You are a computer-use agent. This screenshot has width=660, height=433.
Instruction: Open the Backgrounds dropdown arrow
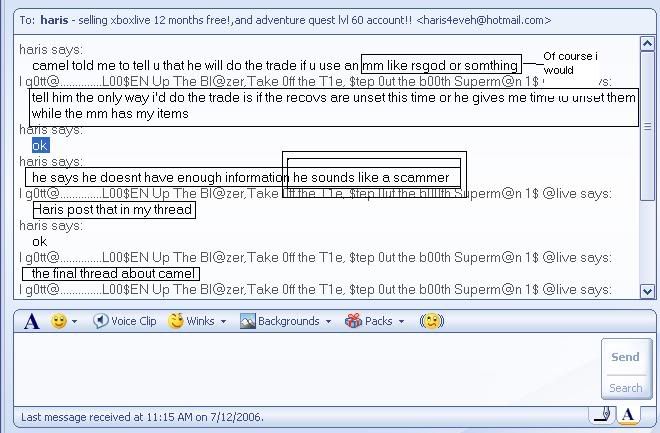(x=327, y=322)
